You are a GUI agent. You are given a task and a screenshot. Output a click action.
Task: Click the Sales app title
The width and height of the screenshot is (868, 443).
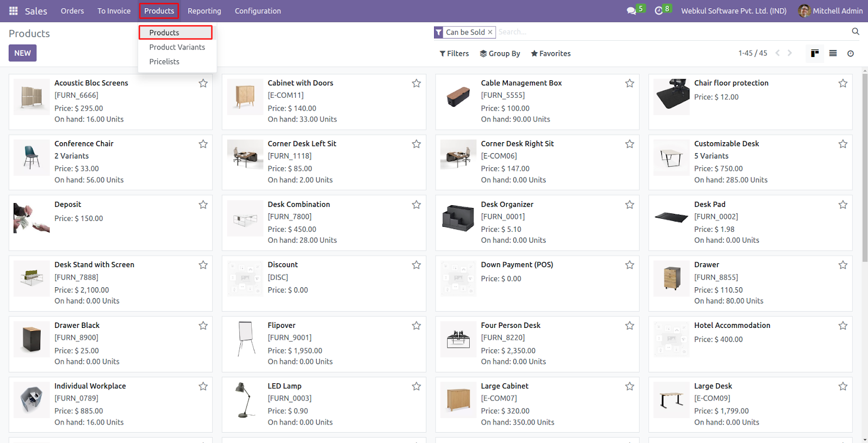tap(36, 11)
